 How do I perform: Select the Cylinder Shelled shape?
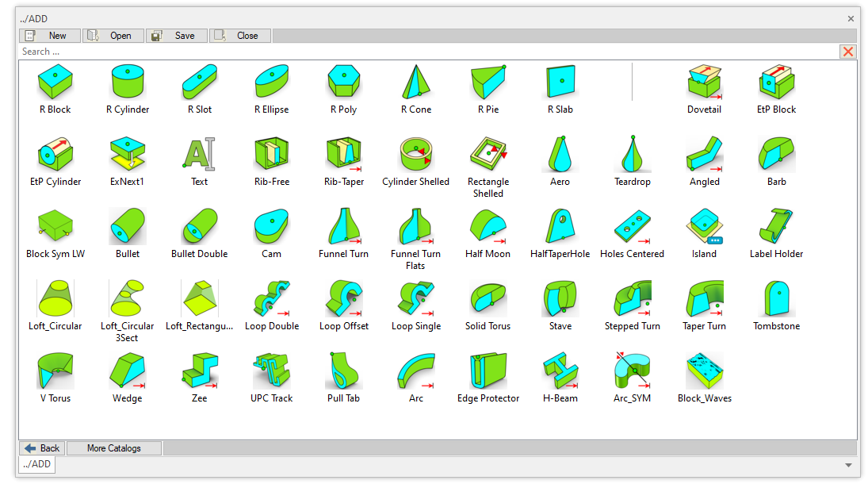[x=415, y=154]
